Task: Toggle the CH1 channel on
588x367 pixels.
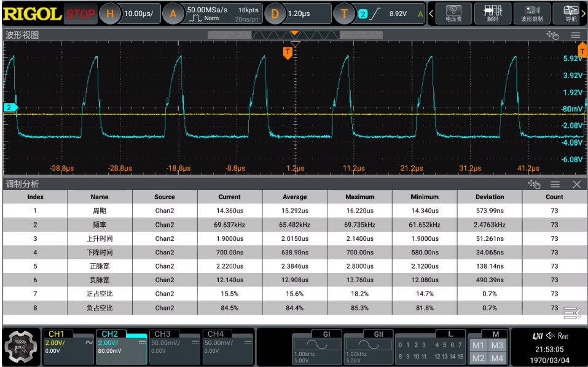Action: (69, 347)
